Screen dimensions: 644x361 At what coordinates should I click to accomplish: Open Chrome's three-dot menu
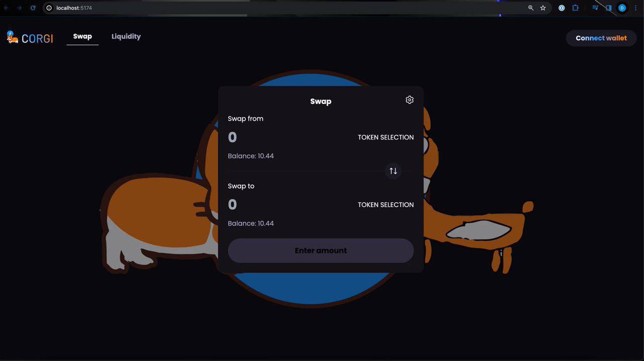pyautogui.click(x=635, y=8)
